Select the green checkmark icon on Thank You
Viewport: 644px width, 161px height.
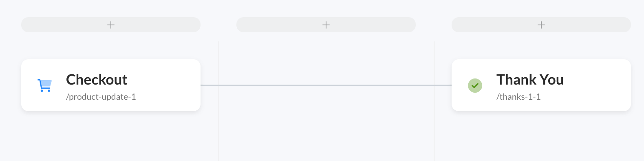point(475,85)
